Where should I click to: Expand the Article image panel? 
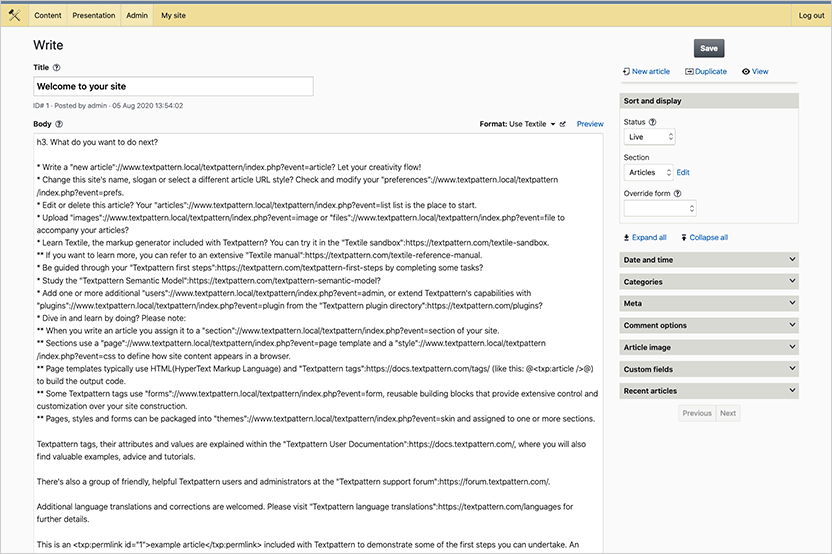click(709, 348)
